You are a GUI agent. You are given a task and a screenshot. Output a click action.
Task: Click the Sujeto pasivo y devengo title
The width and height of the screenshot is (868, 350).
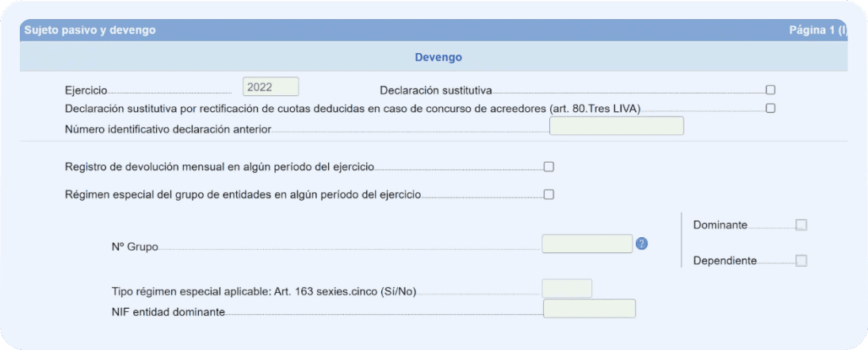click(90, 30)
